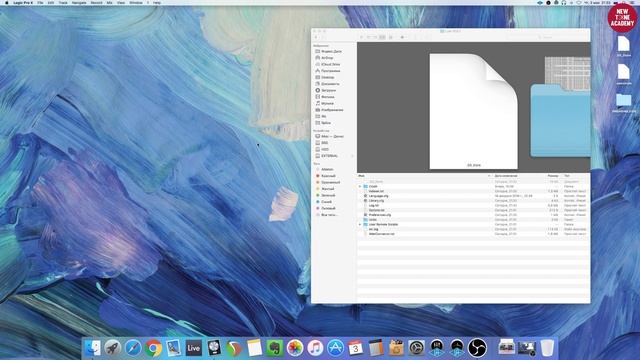Select Language.cfg file row

click(x=473, y=196)
